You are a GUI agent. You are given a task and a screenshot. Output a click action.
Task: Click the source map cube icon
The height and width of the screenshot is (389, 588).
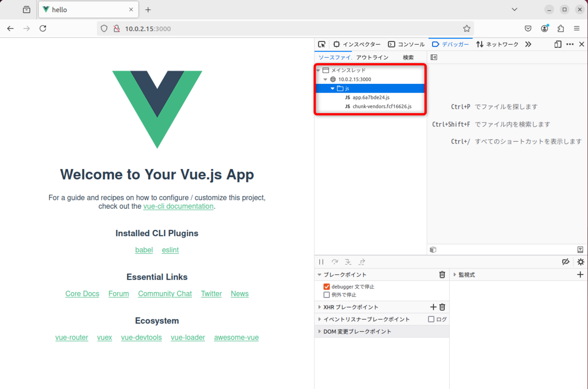[x=433, y=249]
